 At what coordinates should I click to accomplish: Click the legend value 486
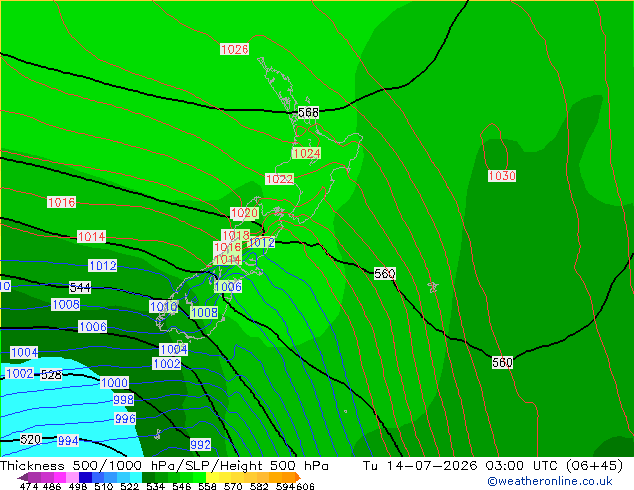pos(52,486)
